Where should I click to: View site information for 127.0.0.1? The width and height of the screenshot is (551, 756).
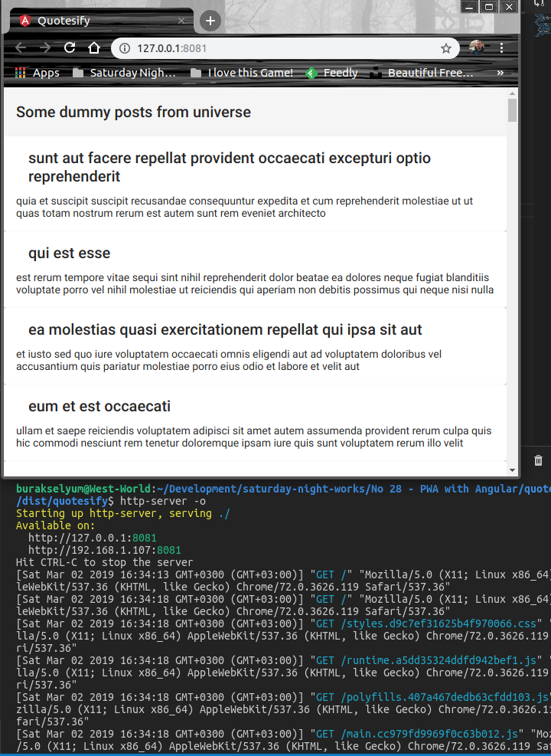pyautogui.click(x=125, y=48)
